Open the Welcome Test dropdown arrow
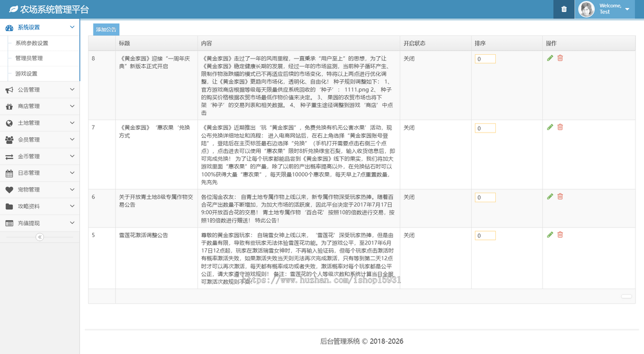This screenshot has height=354, width=644. click(627, 9)
